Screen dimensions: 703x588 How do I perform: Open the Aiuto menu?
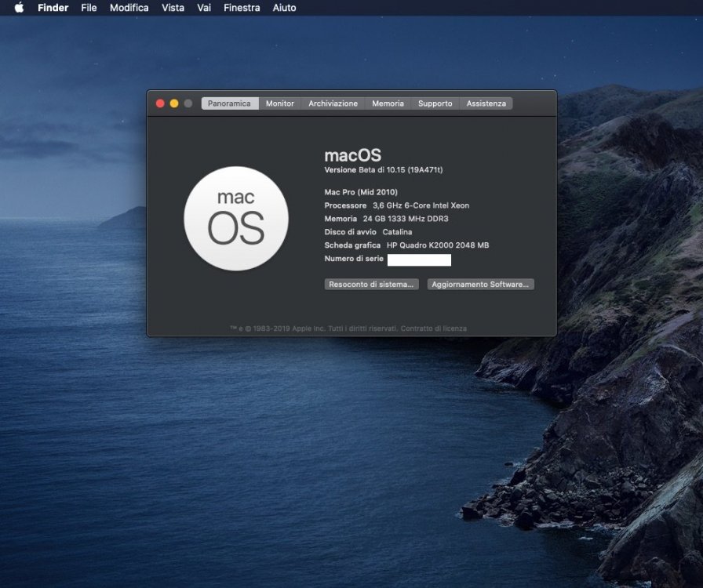click(x=284, y=8)
